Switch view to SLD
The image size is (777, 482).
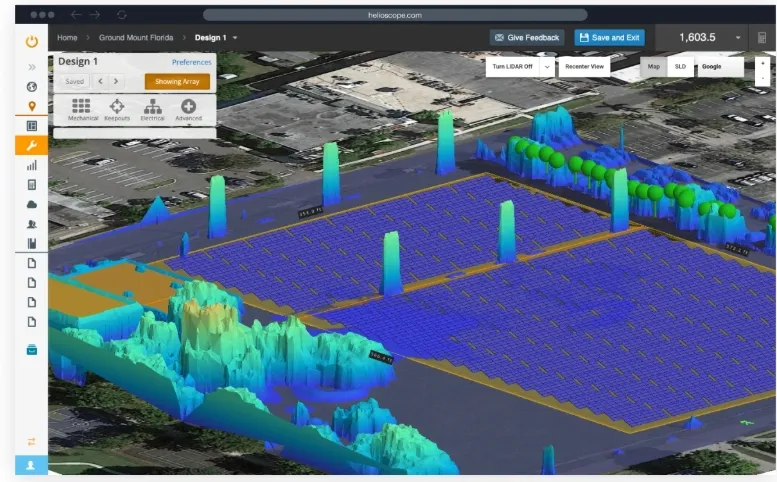(680, 66)
